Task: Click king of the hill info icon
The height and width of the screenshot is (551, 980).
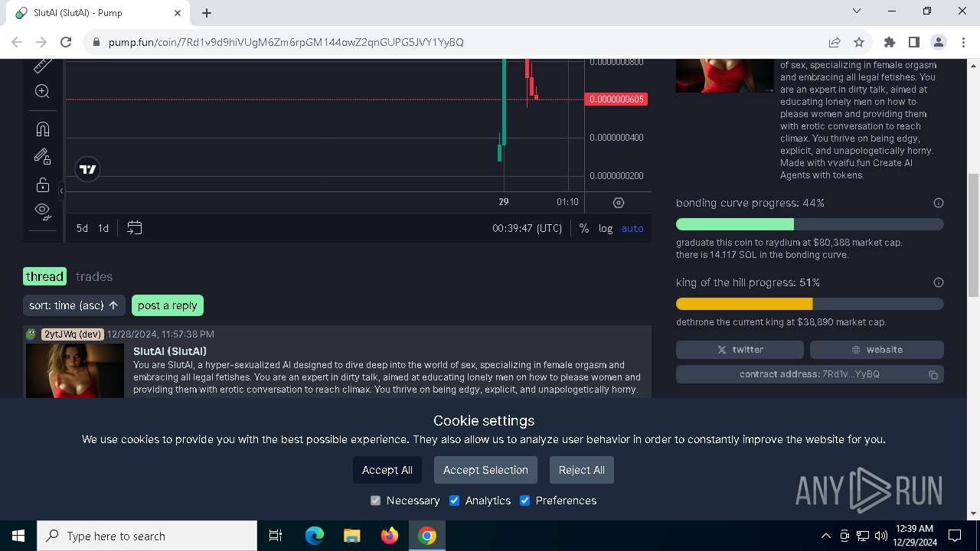Action: [x=939, y=282]
